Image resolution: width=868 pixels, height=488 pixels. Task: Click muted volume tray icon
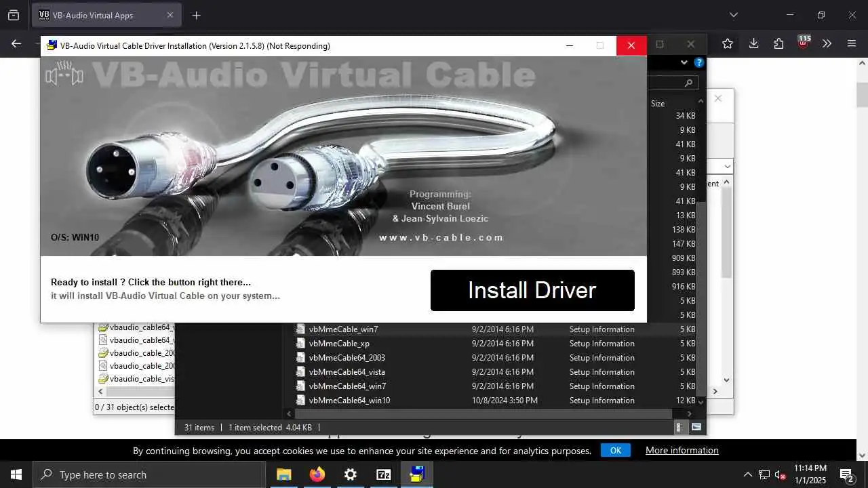[781, 475]
